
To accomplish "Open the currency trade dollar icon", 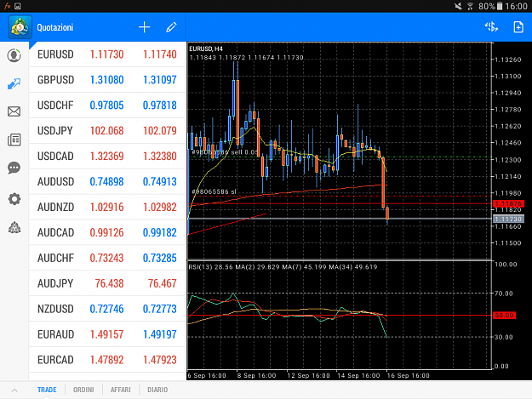I will [491, 26].
